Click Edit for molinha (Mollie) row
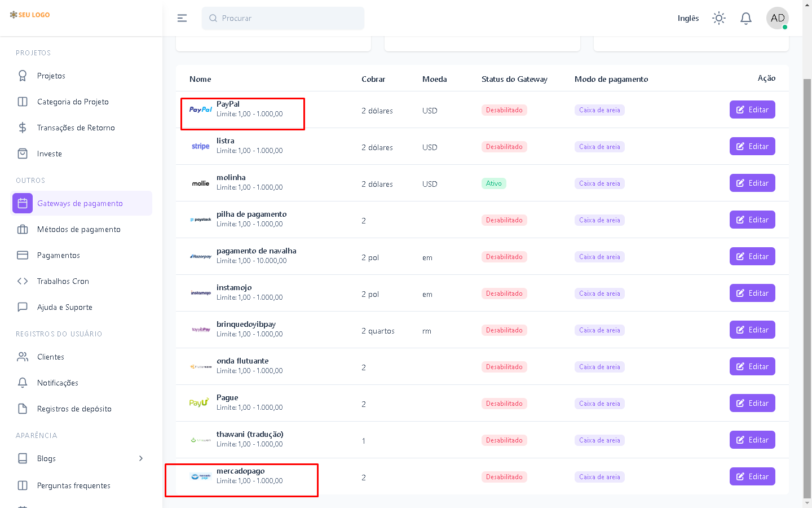The height and width of the screenshot is (508, 812). (752, 183)
